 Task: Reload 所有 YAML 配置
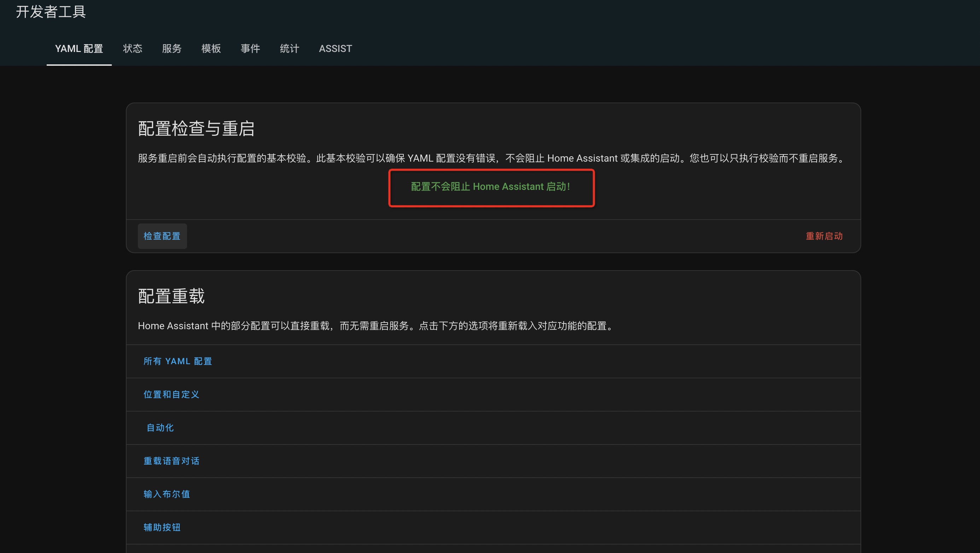177,361
